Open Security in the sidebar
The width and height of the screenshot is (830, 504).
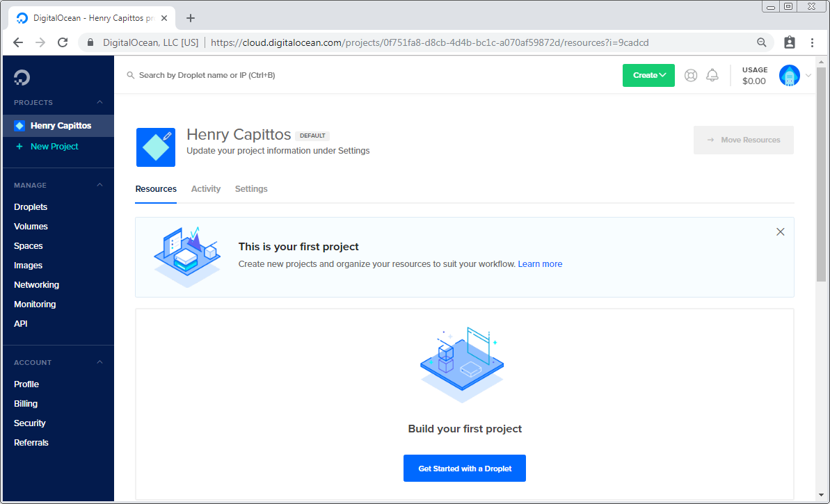tap(30, 423)
